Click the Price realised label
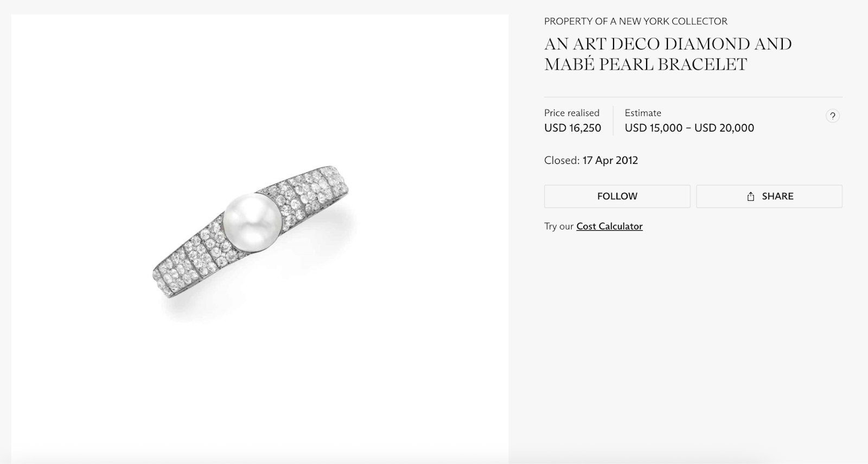Viewport: 868px width, 464px height. 572,113
